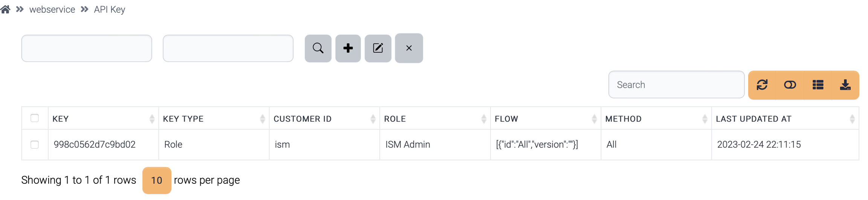Viewport: 868px width, 200px height.
Task: Open the webservice breadcrumb link
Action: pos(52,9)
